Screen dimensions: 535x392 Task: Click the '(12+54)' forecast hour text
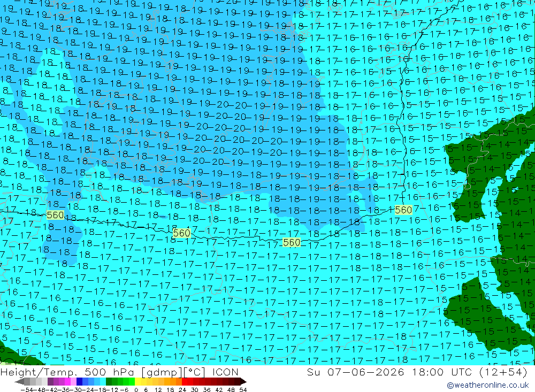[503, 372]
